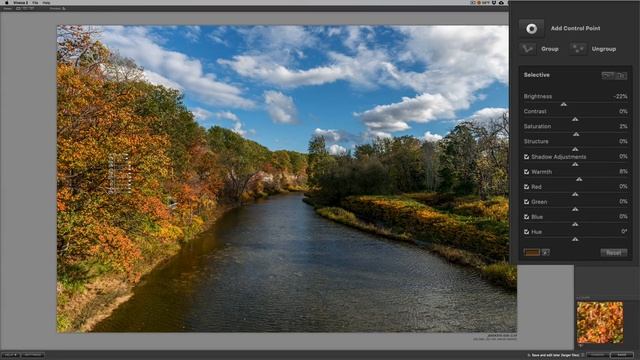The image size is (640, 360).
Task: Toggle the Blue checkbox
Action: pos(527,217)
